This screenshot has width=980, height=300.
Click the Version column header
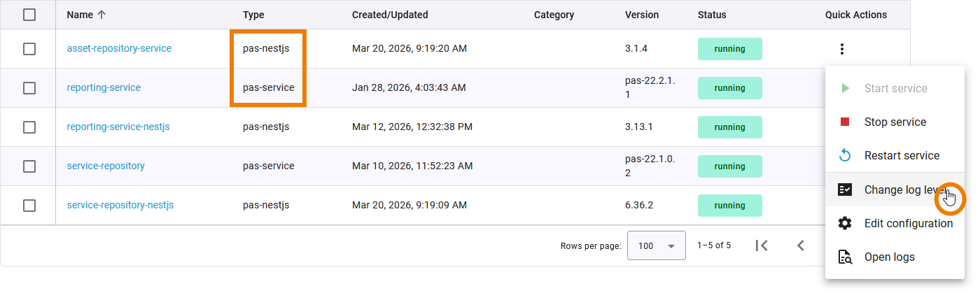click(x=642, y=15)
